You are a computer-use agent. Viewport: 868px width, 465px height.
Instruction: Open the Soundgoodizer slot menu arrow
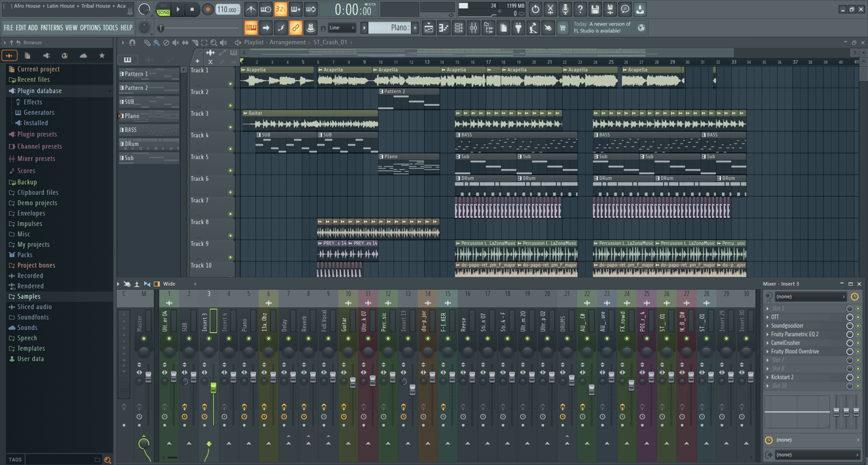(768, 326)
